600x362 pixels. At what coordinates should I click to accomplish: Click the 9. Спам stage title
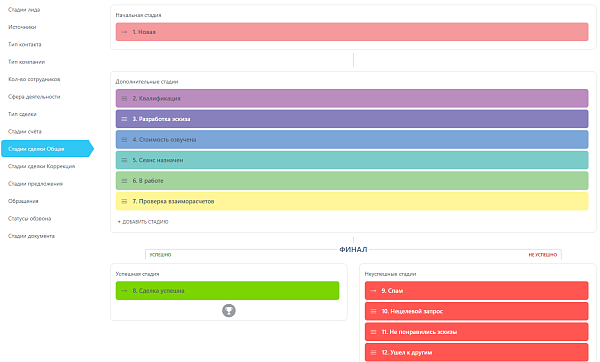pos(392,291)
